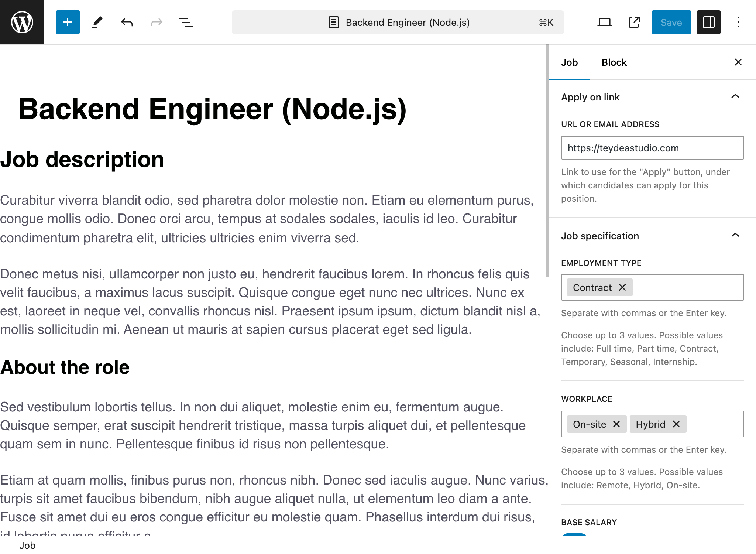Select the Edit (pencil) tool icon
This screenshot has width=756, height=554.
pos(97,22)
